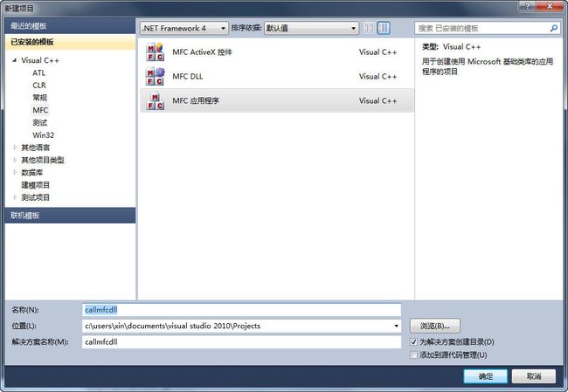
Task: Switch to medium icons view
Action: tap(384, 28)
